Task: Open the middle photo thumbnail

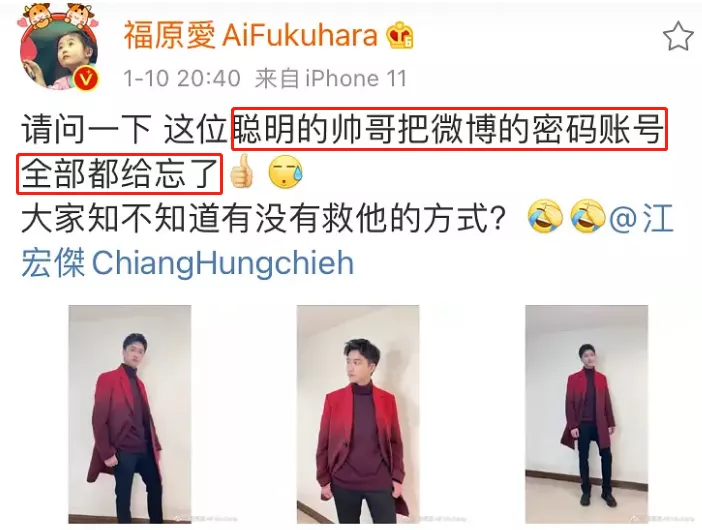Action: click(x=358, y=415)
